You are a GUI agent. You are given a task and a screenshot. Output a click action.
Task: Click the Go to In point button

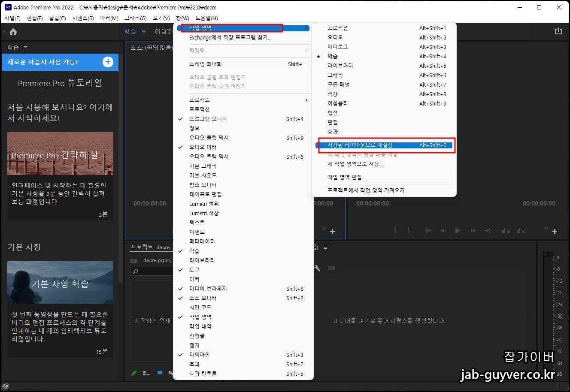tap(428, 231)
